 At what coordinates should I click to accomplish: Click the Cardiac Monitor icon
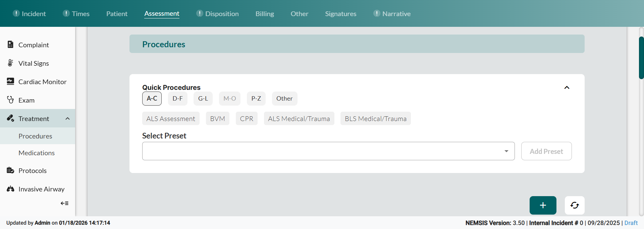click(x=10, y=81)
